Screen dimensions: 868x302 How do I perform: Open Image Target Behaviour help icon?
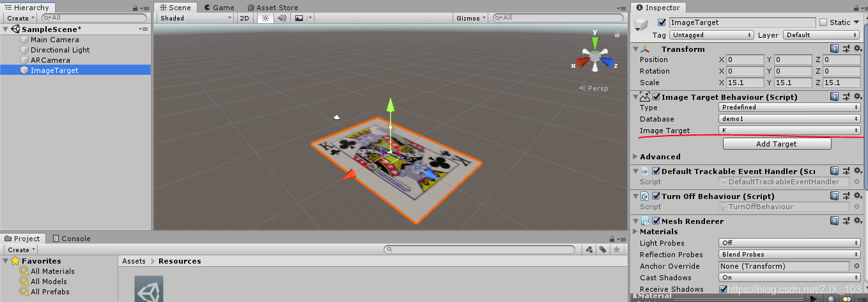click(x=834, y=97)
